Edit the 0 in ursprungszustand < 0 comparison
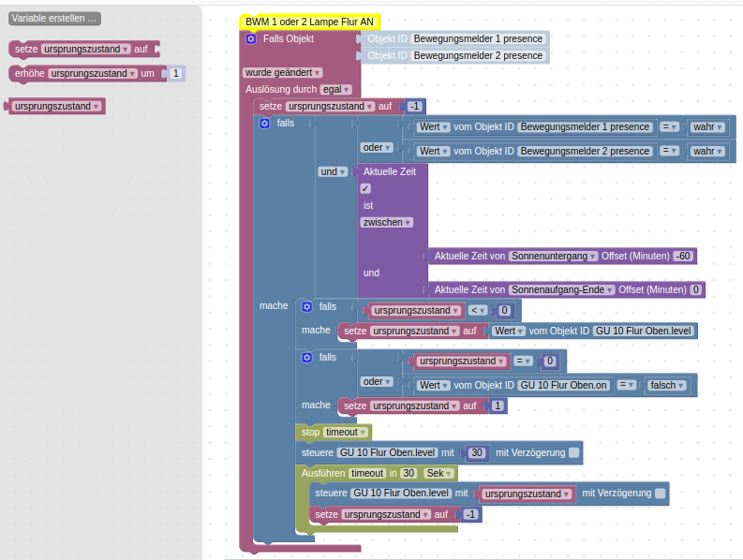This screenshot has width=743, height=560. (x=504, y=310)
